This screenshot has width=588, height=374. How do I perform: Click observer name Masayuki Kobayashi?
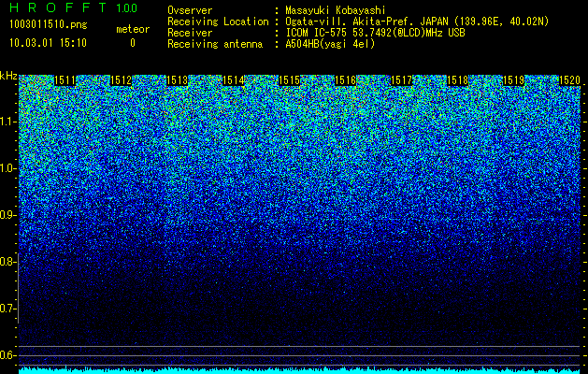pyautogui.click(x=336, y=10)
